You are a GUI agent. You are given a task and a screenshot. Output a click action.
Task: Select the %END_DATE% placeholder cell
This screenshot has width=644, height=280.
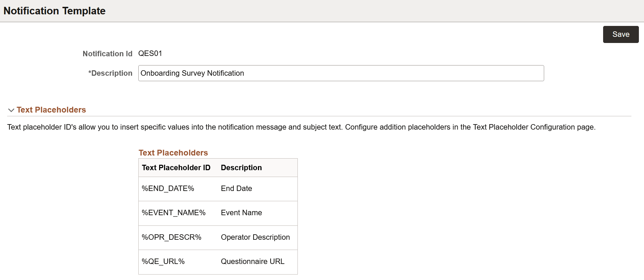[168, 189]
